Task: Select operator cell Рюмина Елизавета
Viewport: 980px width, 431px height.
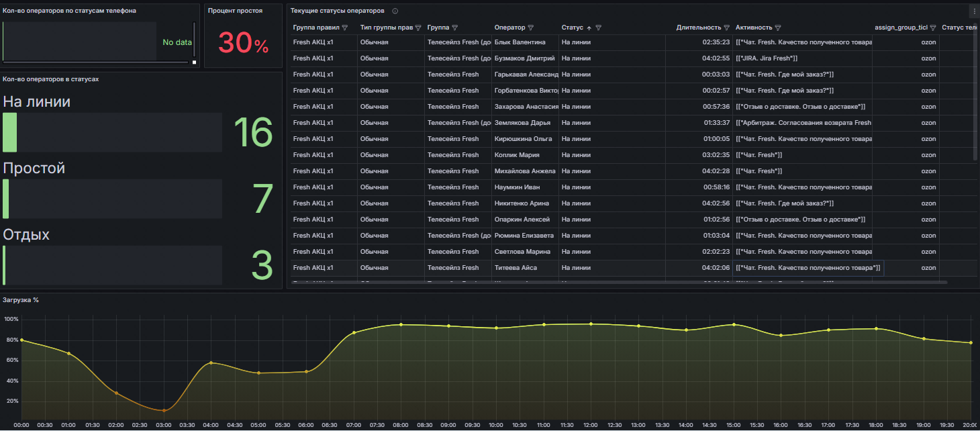Action: click(x=525, y=236)
